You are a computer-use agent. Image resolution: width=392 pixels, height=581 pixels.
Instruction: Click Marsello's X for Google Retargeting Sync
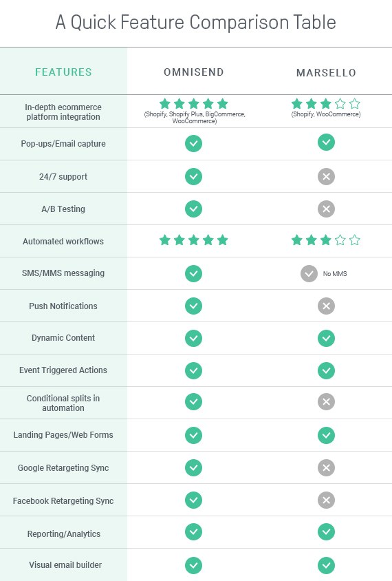[326, 467]
